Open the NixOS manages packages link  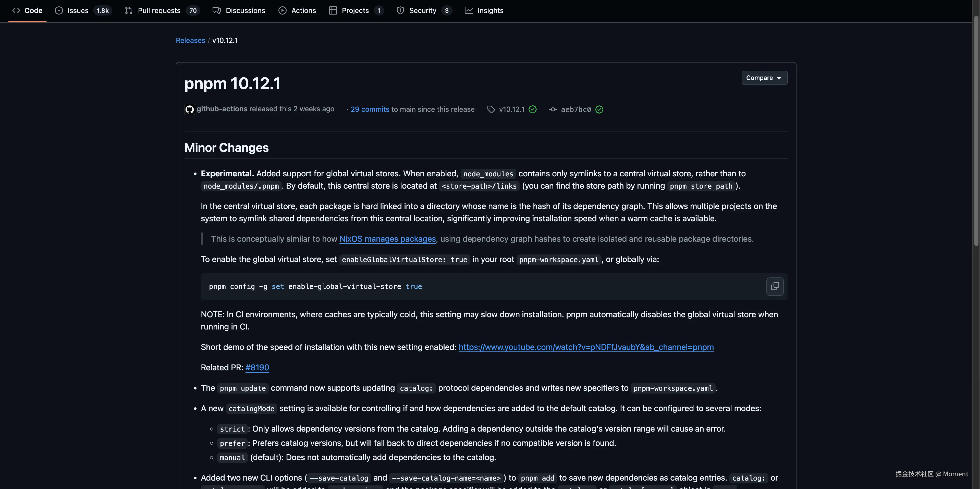[x=387, y=239]
